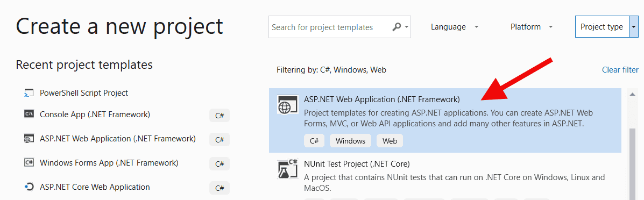Open the Project type dropdown
644x200 pixels.
pyautogui.click(x=607, y=27)
